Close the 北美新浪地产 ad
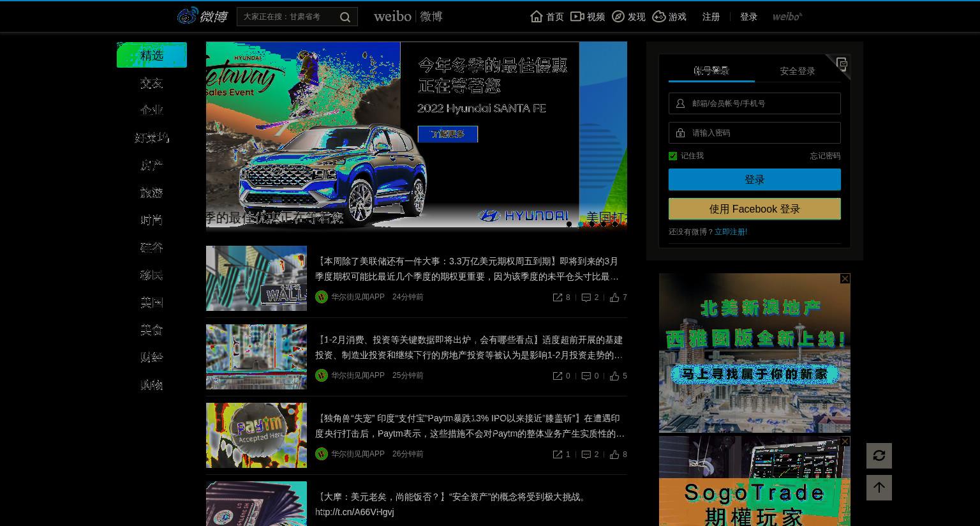 845,278
